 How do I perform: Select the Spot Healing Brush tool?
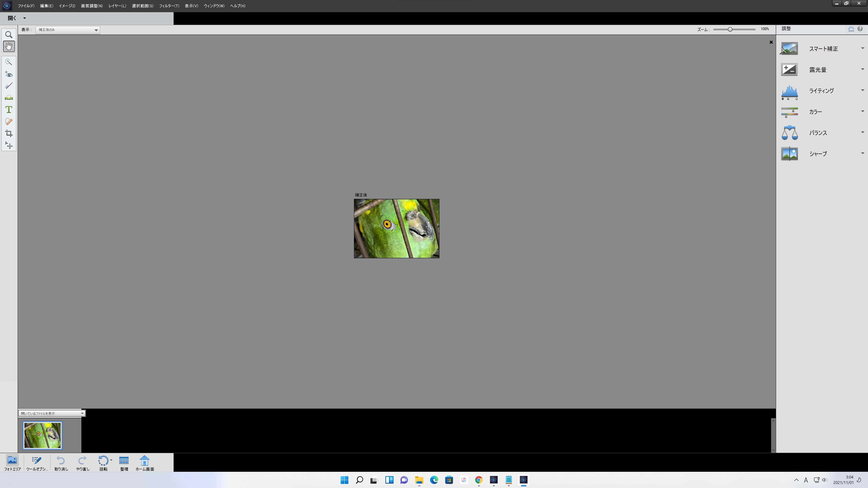point(9,122)
